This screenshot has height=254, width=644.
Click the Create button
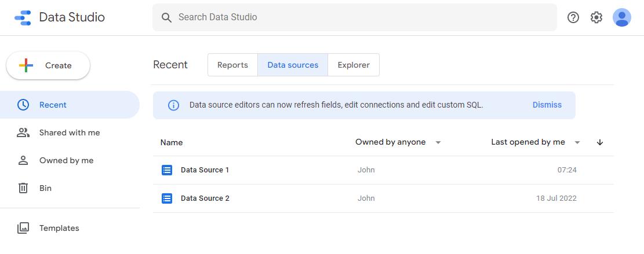click(48, 65)
